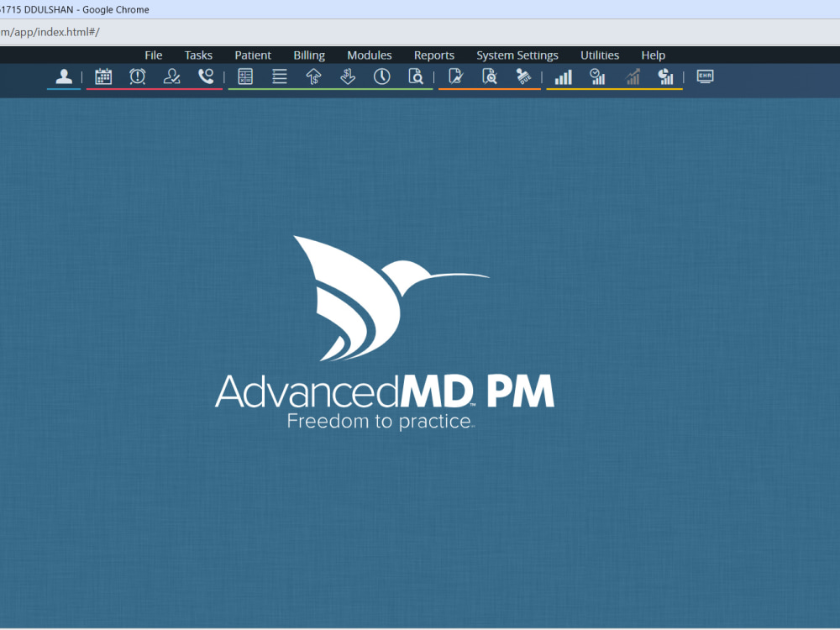Open the Patient menu
The image size is (840, 630).
pyautogui.click(x=253, y=55)
